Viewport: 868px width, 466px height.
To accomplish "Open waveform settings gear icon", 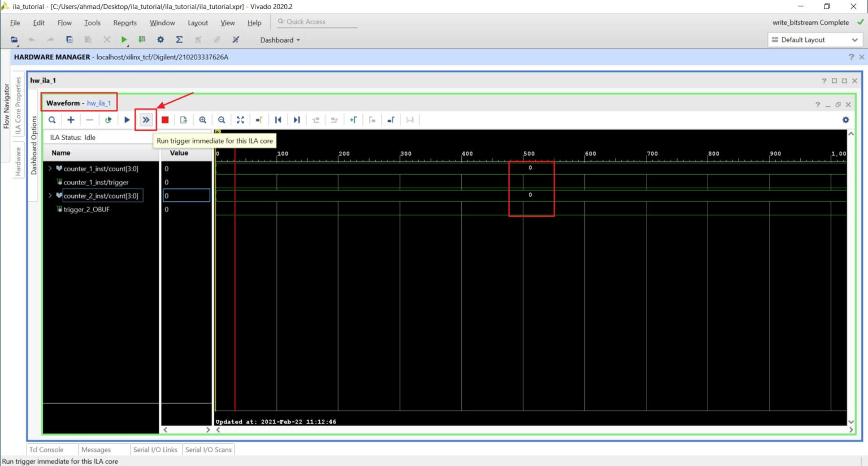I will click(x=845, y=120).
